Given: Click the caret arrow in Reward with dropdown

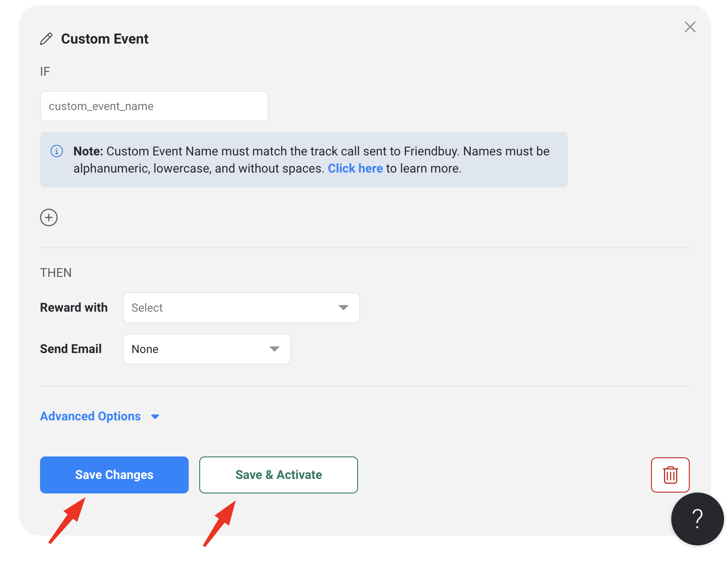Looking at the screenshot, I should click(x=344, y=308).
